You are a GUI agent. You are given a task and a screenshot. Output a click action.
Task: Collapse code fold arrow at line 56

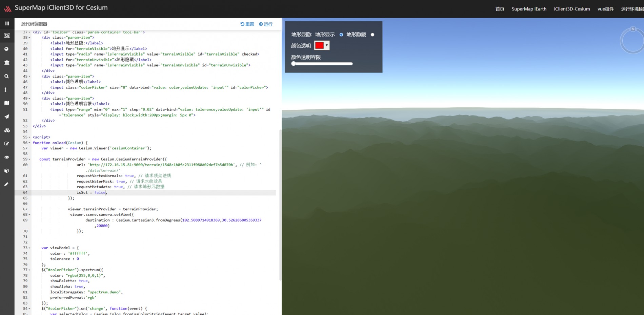(x=29, y=143)
